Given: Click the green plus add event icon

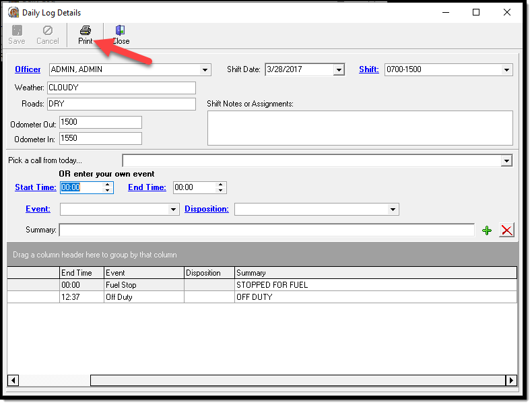Looking at the screenshot, I should click(487, 230).
